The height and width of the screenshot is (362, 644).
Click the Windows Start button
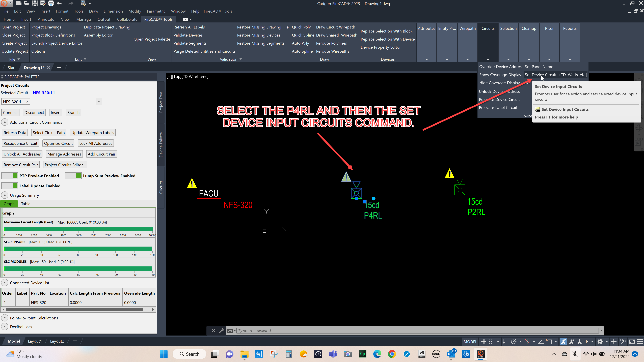click(x=164, y=354)
